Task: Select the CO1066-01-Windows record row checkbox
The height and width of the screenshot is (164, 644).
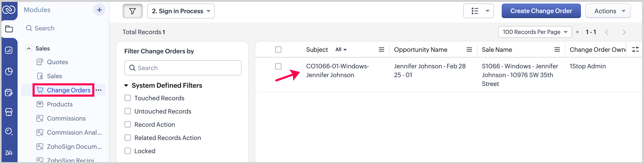Action: pyautogui.click(x=278, y=66)
